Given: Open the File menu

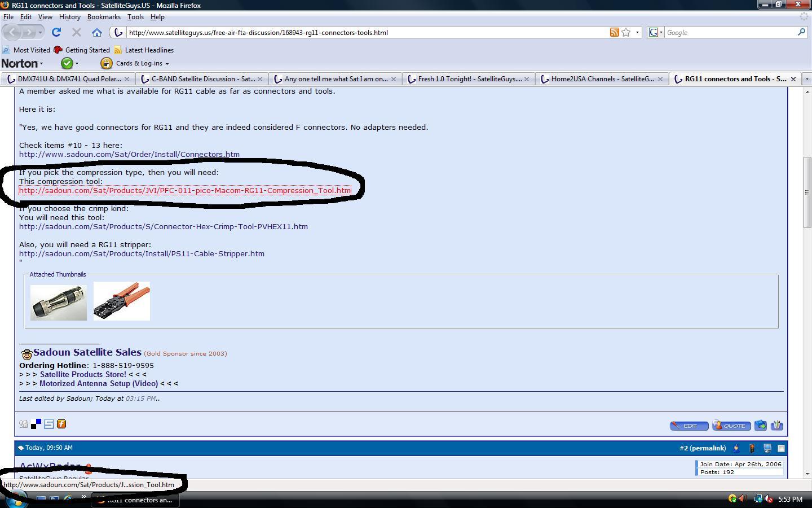Looking at the screenshot, I should coord(8,17).
